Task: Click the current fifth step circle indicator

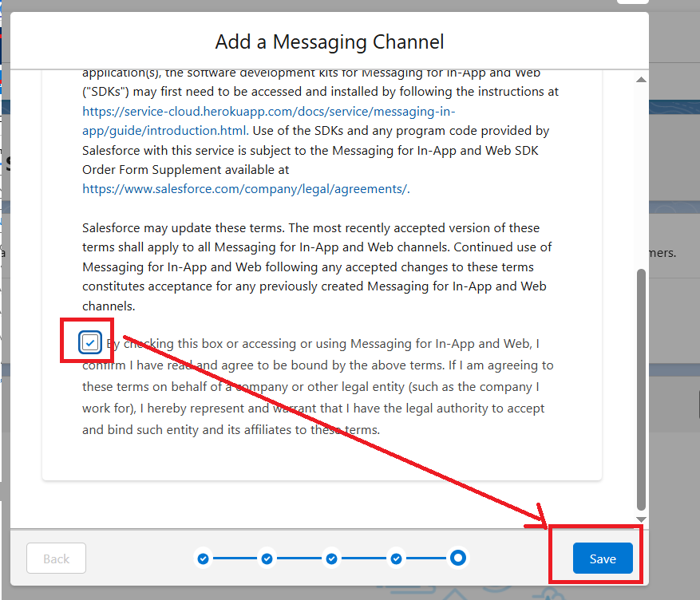Action: coord(458,558)
